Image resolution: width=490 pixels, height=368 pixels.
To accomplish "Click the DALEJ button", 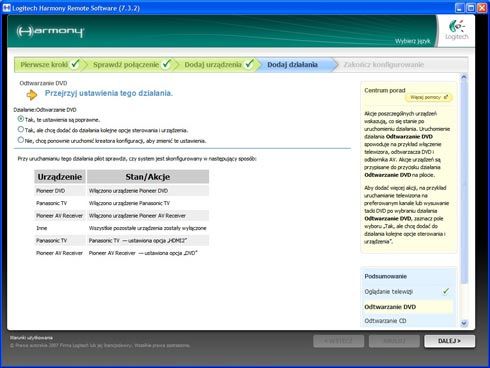I will 449,341.
